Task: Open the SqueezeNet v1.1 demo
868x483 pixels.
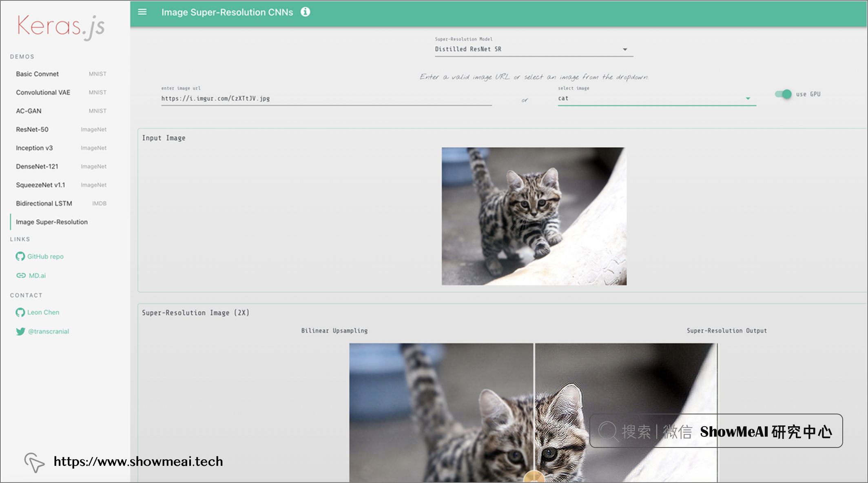Action: point(61,185)
